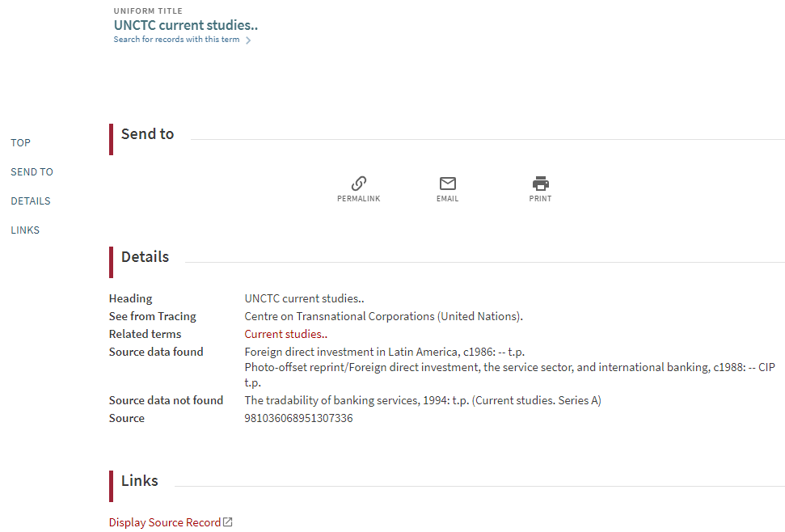The width and height of the screenshot is (785, 532).
Task: Click the PRINT text label
Action: (540, 199)
